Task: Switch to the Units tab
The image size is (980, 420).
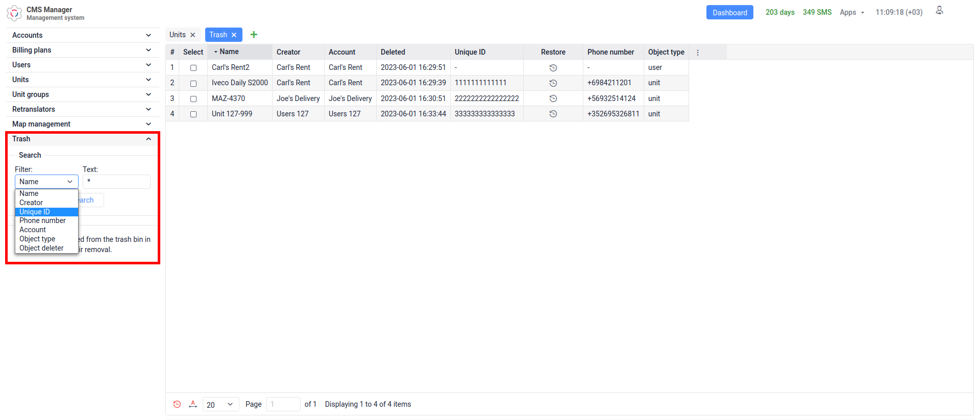Action: click(x=178, y=35)
